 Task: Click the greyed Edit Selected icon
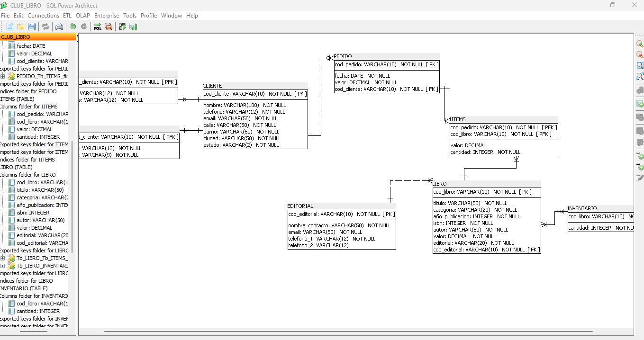[640, 142]
